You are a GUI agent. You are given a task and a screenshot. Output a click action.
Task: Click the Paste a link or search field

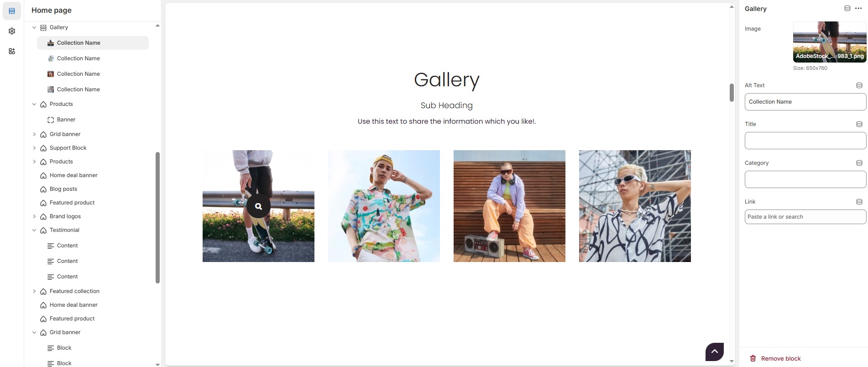[805, 217]
